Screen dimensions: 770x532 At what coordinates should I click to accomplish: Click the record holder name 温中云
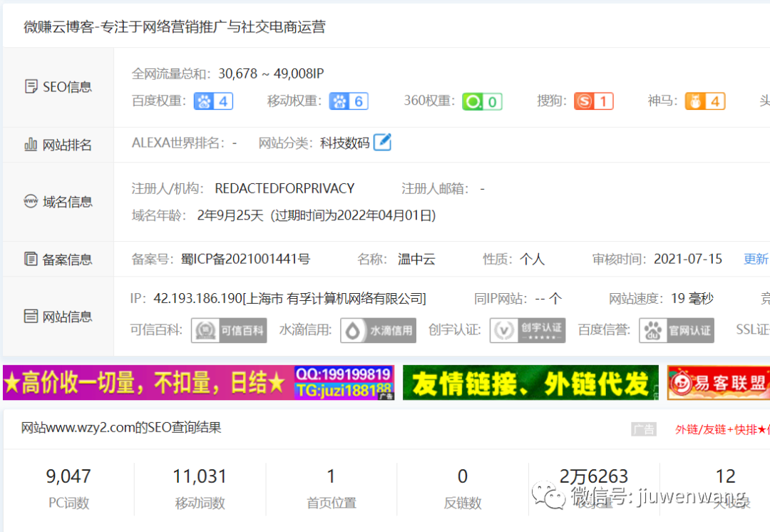click(416, 259)
